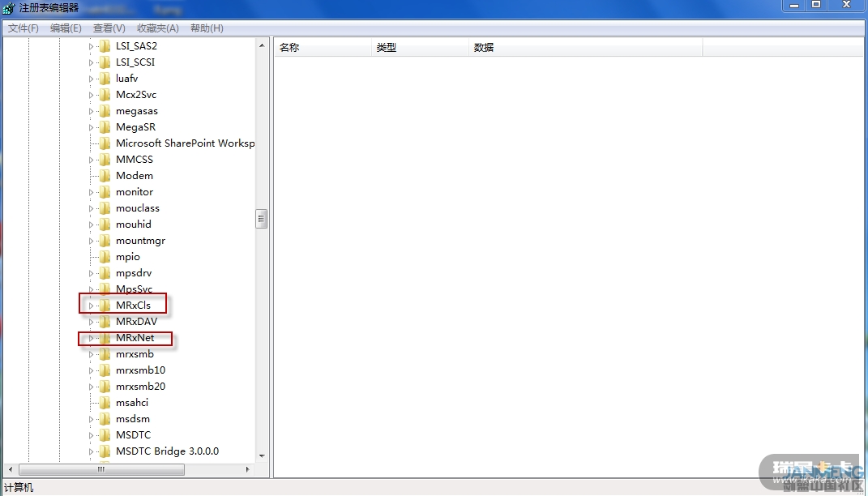Expand the LSI_SCSI tree node
The width and height of the screenshot is (868, 496).
[92, 62]
